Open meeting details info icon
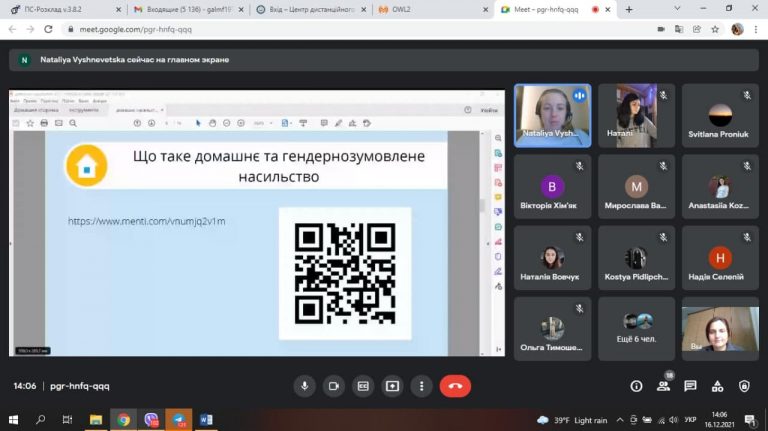Viewport: 768px width, 431px height. [636, 386]
